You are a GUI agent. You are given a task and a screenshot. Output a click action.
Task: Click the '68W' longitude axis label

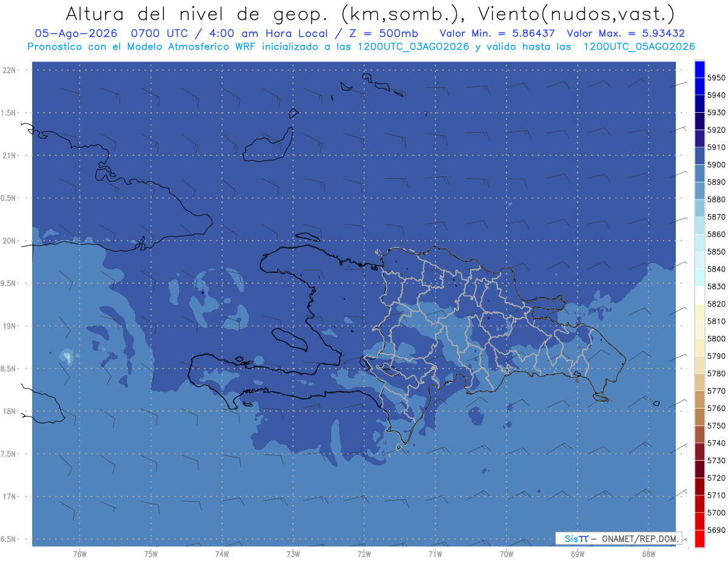tap(649, 554)
